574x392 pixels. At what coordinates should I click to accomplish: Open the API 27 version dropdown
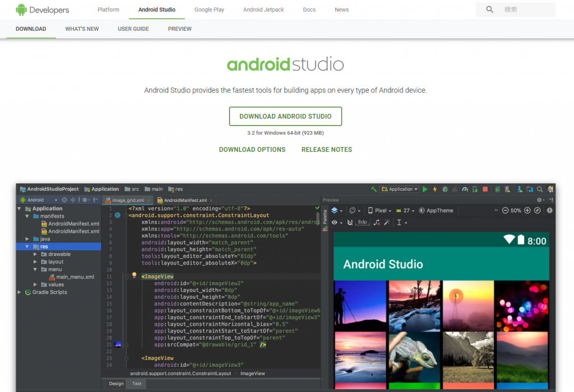click(405, 210)
